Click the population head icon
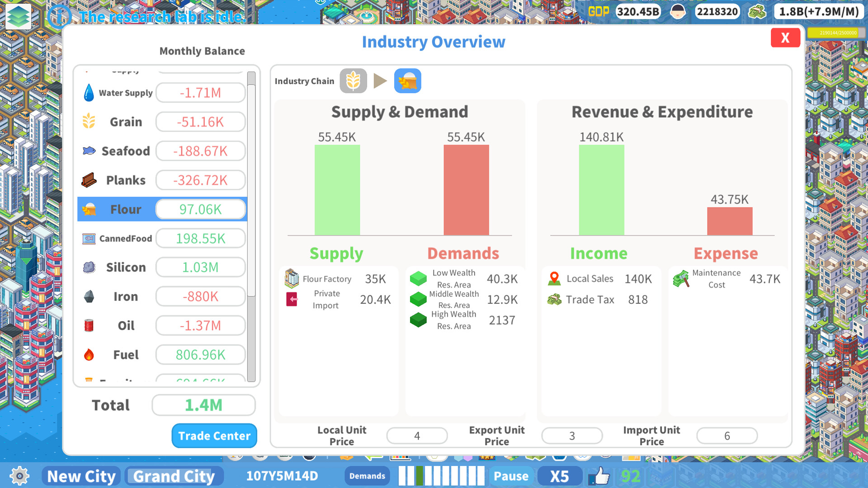This screenshot has height=488, width=868. pyautogui.click(x=677, y=11)
